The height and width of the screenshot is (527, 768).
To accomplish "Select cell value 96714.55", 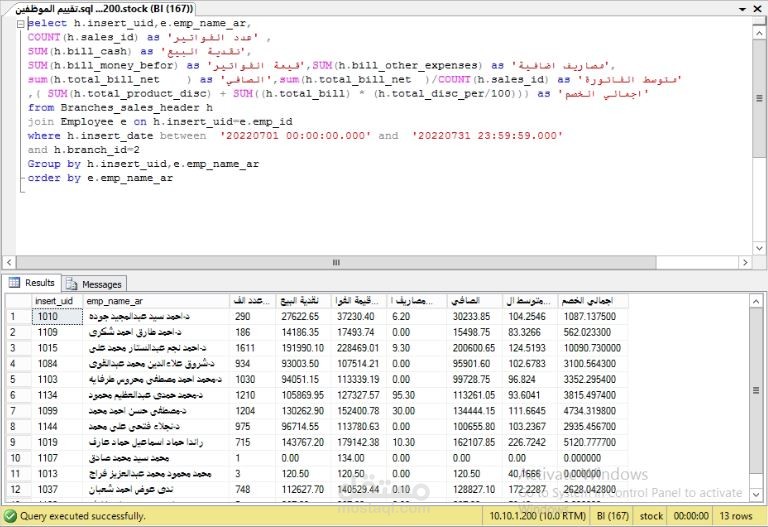I will pyautogui.click(x=303, y=426).
